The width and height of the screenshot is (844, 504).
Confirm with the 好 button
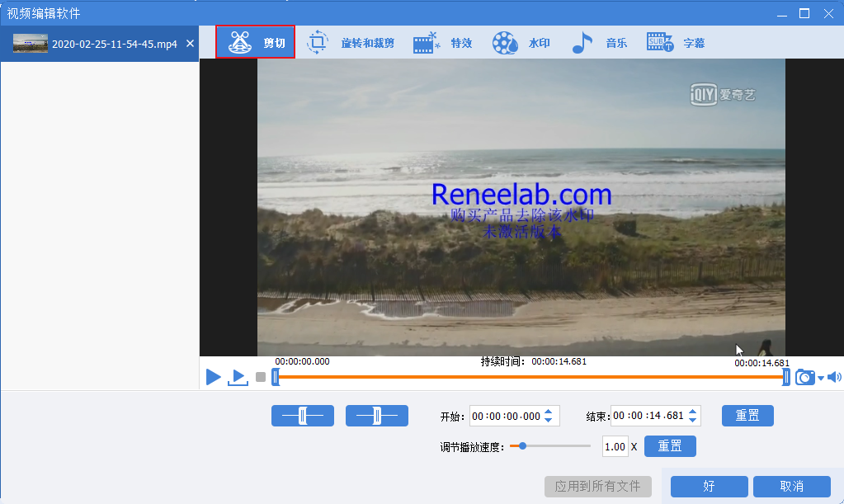click(709, 486)
